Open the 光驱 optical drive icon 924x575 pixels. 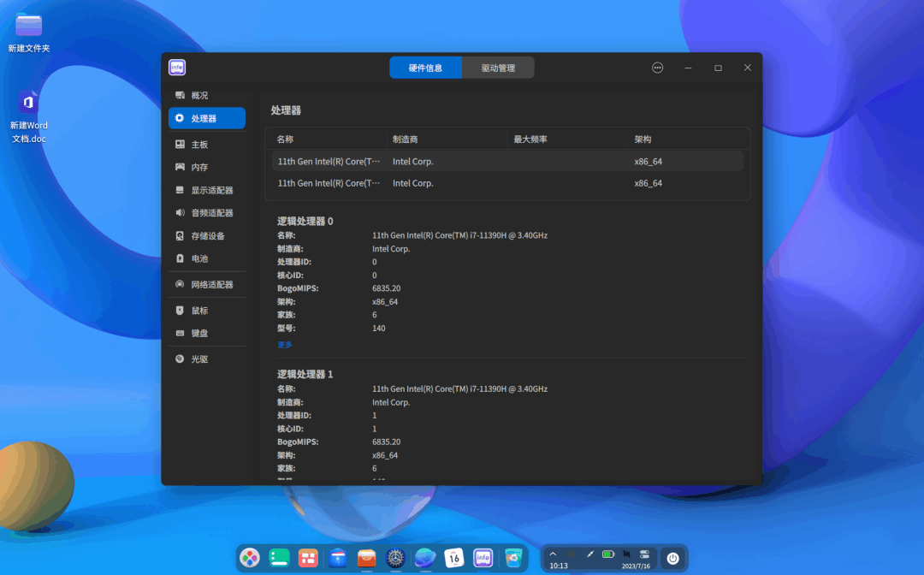(180, 359)
